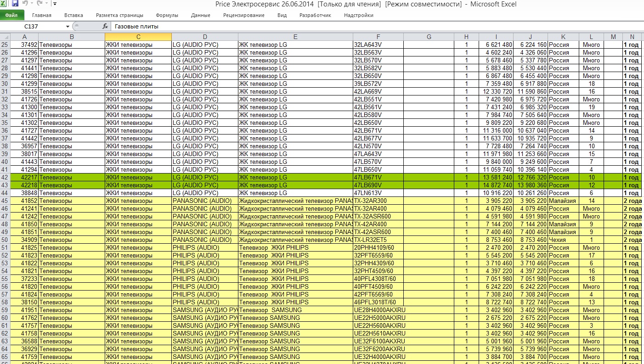Switch to the Вид ribbon tab
Screen dimensions: 644x364
(282, 15)
